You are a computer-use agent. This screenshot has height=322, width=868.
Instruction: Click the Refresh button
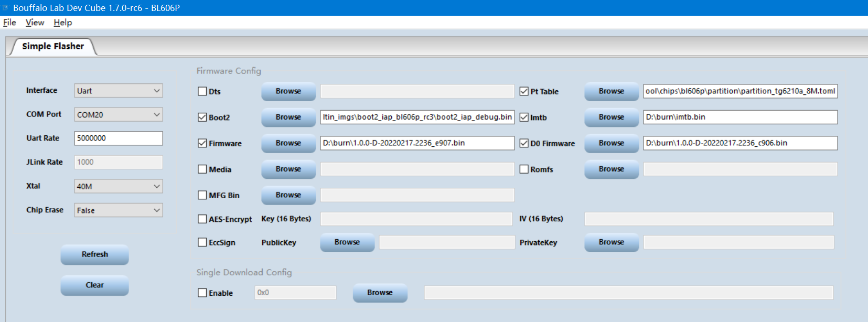coord(94,254)
